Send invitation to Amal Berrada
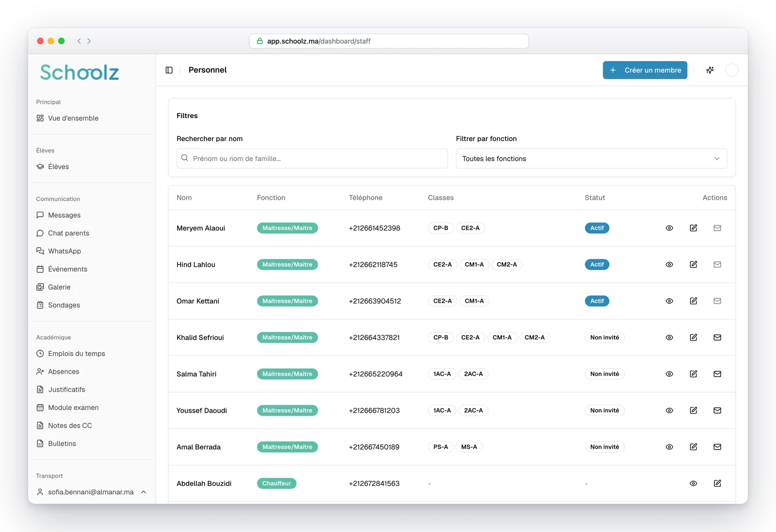Viewport: 776px width, 532px height. pos(717,447)
